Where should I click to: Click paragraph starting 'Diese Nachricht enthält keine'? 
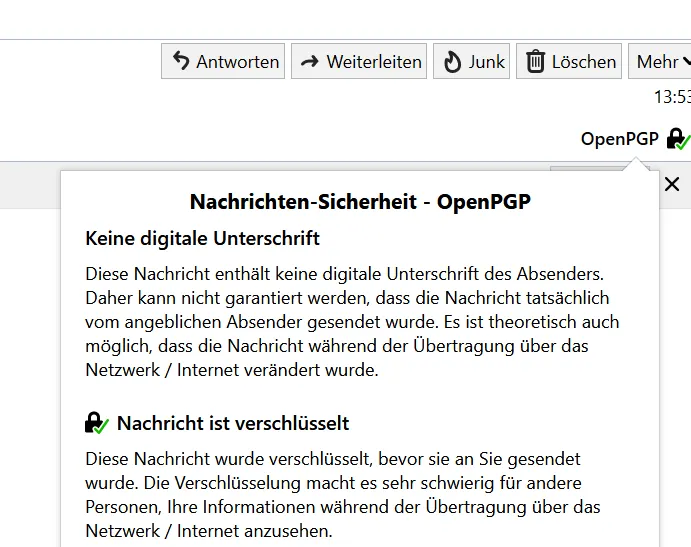click(352, 322)
